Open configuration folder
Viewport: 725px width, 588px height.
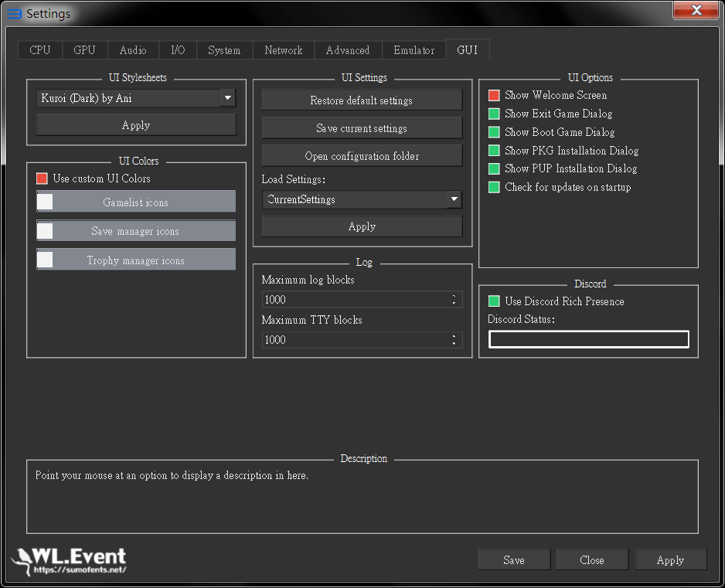[362, 156]
